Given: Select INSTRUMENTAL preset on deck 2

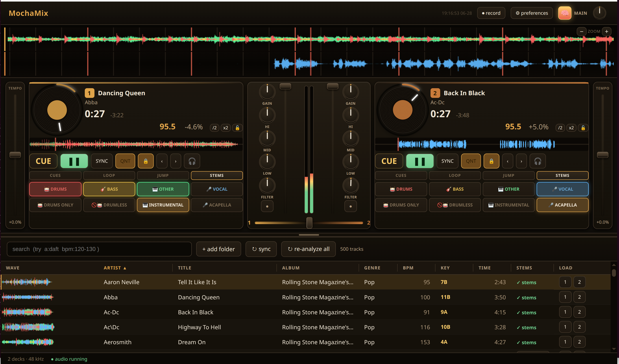Looking at the screenshot, I should tap(508, 205).
